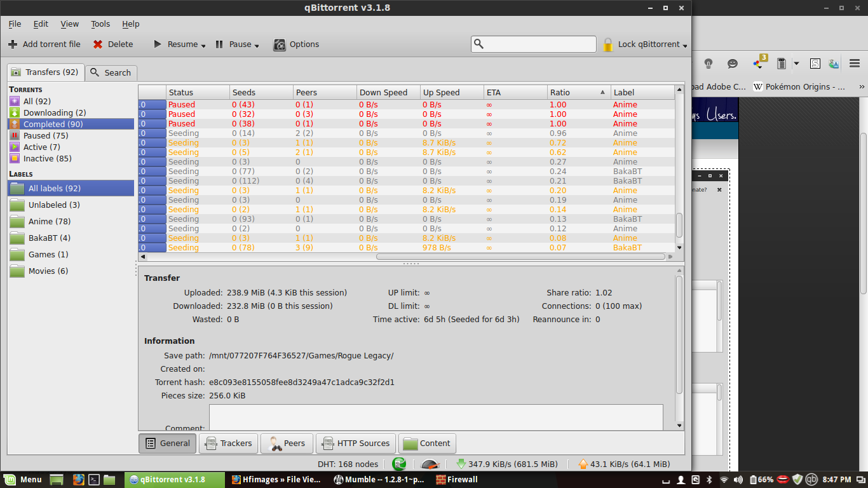Click the torrent list vertical scrollbar thumb
The image size is (868, 488).
pyautogui.click(x=679, y=224)
